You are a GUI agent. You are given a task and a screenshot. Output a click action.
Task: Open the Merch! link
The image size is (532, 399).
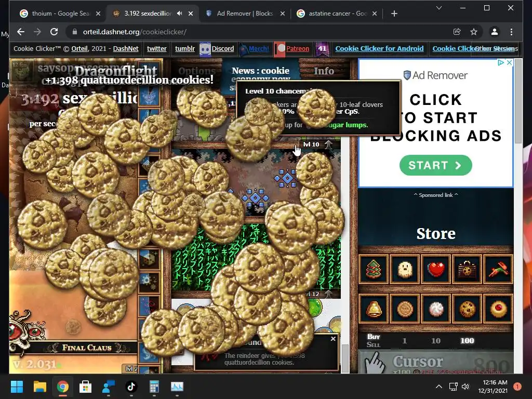[x=259, y=48]
